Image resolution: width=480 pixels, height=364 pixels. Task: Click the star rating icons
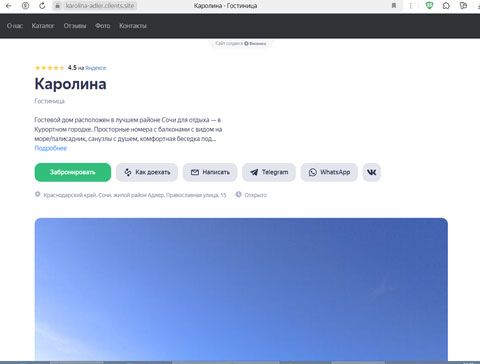pos(50,68)
